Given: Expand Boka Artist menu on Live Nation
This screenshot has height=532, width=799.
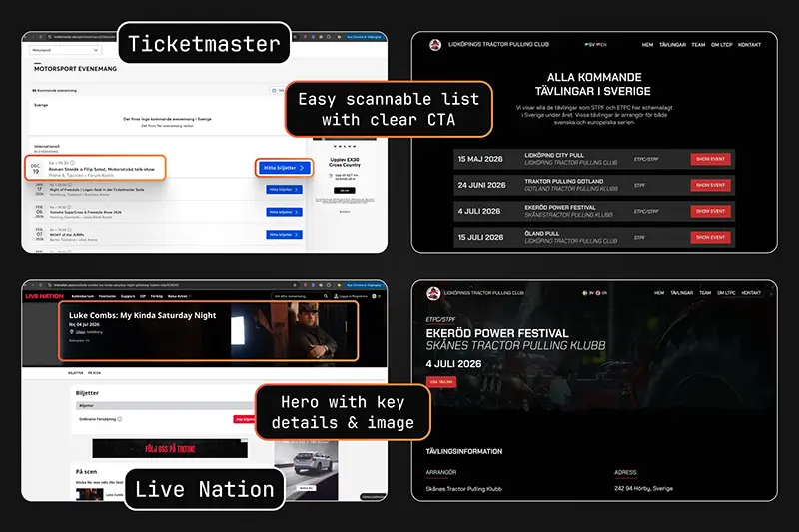Looking at the screenshot, I should [x=179, y=296].
